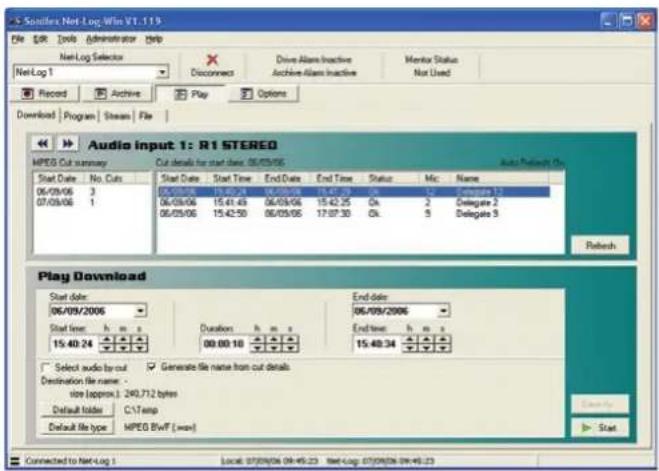Viewport: 659px width, 471px height.
Task: Click the status bar connection icon
Action: pyautogui.click(x=15, y=461)
